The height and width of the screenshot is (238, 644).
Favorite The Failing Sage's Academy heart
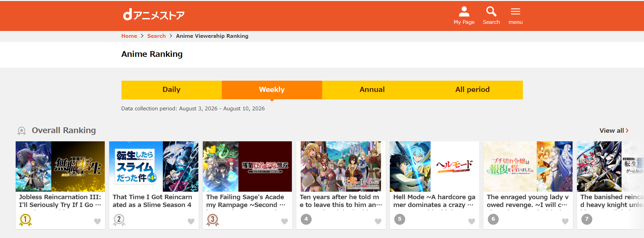[285, 221]
